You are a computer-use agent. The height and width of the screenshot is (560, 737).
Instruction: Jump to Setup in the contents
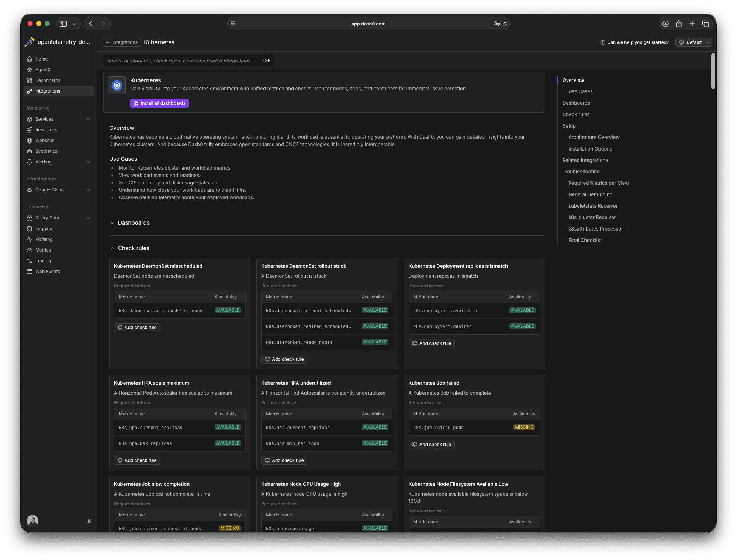coord(569,126)
